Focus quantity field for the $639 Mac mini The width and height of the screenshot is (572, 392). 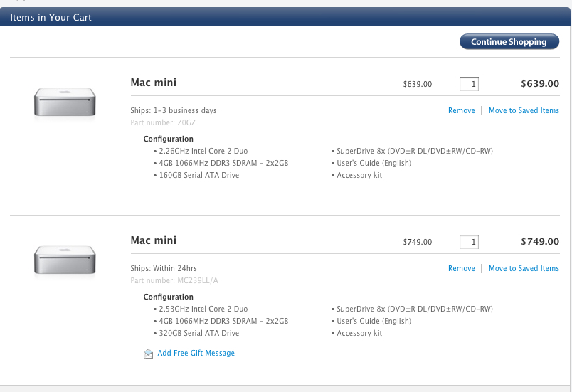(x=469, y=84)
